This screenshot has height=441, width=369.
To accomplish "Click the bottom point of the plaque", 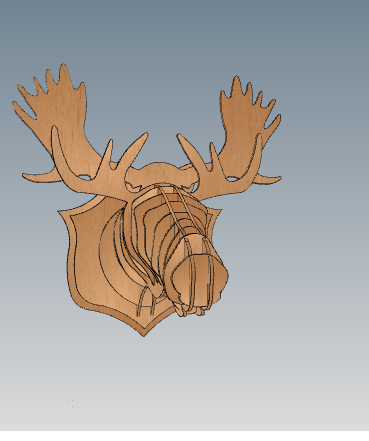I will (143, 333).
